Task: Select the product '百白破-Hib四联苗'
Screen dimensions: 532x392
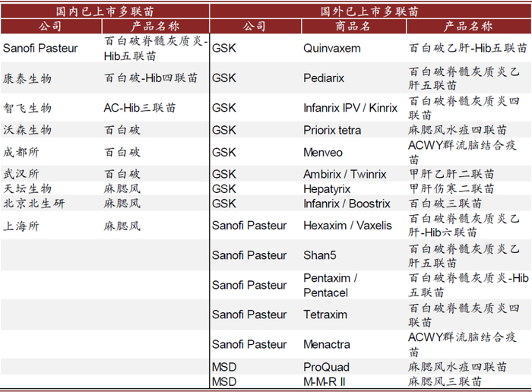Action: (150, 78)
